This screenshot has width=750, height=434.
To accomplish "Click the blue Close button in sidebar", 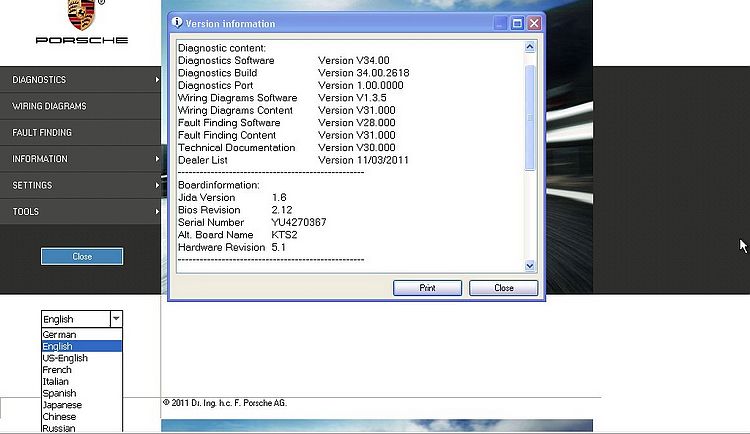I will (x=82, y=256).
